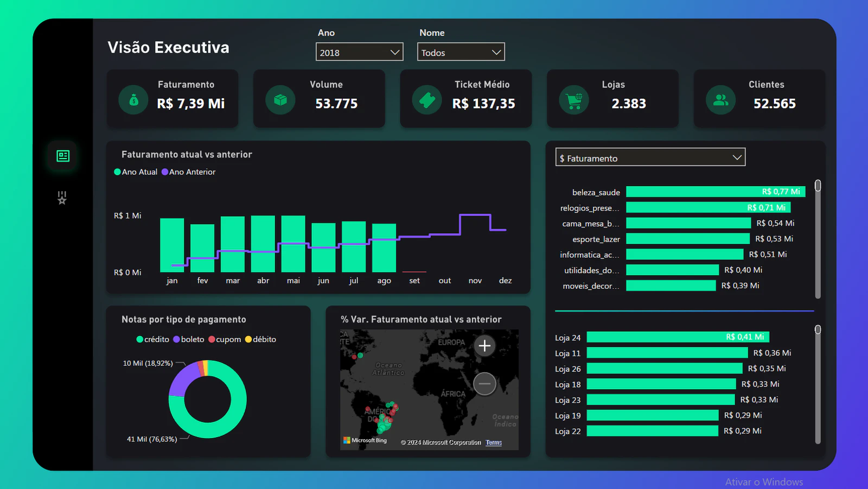The width and height of the screenshot is (868, 489).
Task: Click the Microsoft Bing logo on the map
Action: [x=365, y=440]
